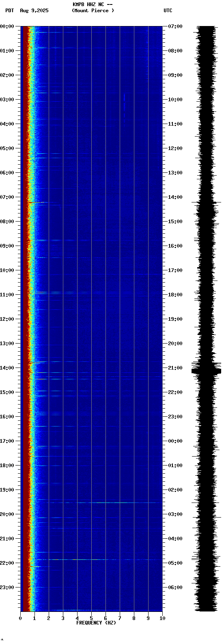Image resolution: width=224 pixels, height=644 pixels.
Task: Click the 'FREQUENCY (HZ)' axis label
Action: (x=96, y=623)
